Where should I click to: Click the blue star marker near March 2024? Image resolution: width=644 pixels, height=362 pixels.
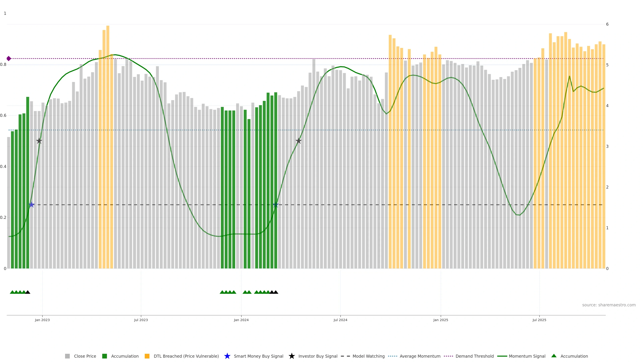(x=276, y=205)
